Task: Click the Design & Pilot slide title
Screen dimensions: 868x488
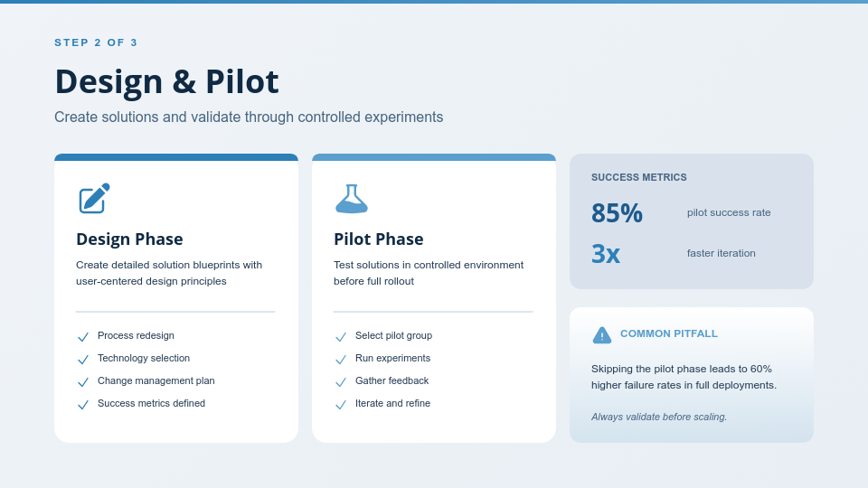Action: pos(166,81)
